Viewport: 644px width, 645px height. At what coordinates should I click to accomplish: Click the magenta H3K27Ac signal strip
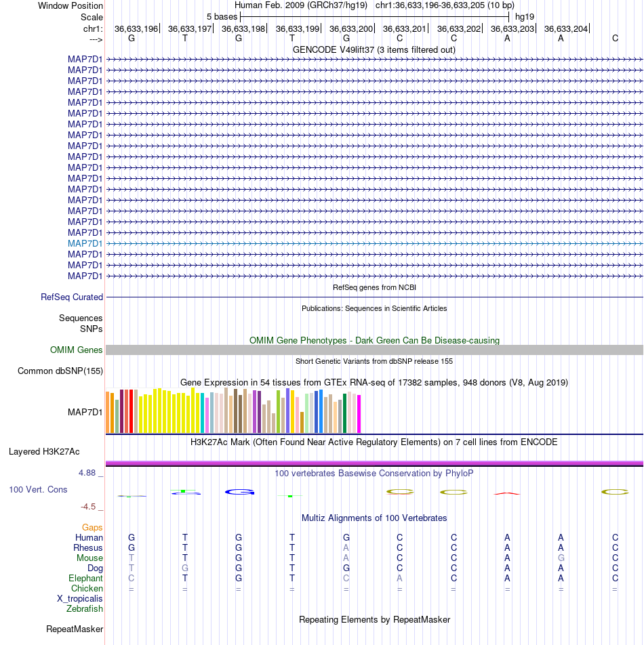(x=374, y=463)
